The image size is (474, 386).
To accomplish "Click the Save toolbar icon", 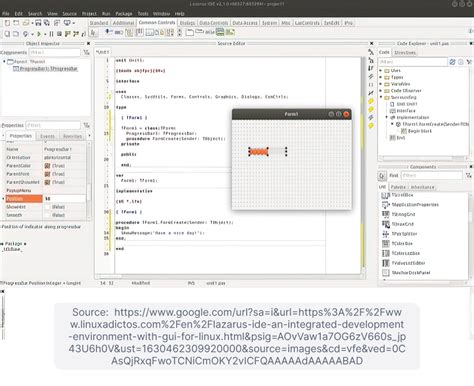I will coord(38,23).
